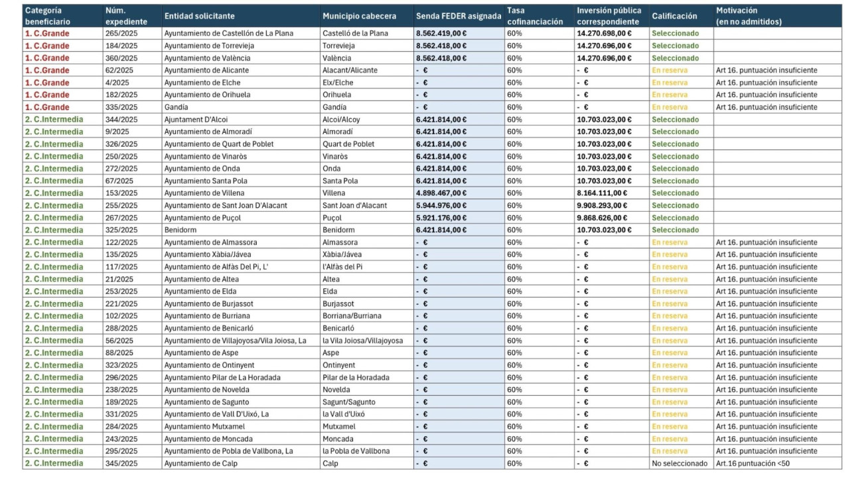Click the 9.908.293,00 € investment cell
Image resolution: width=868 pixels, height=488 pixels.
coord(604,205)
